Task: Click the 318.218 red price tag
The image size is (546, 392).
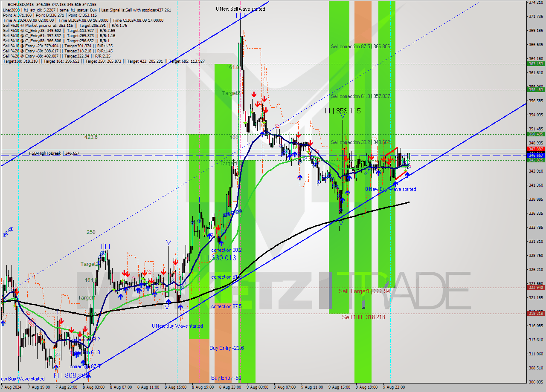Action: tap(535, 313)
